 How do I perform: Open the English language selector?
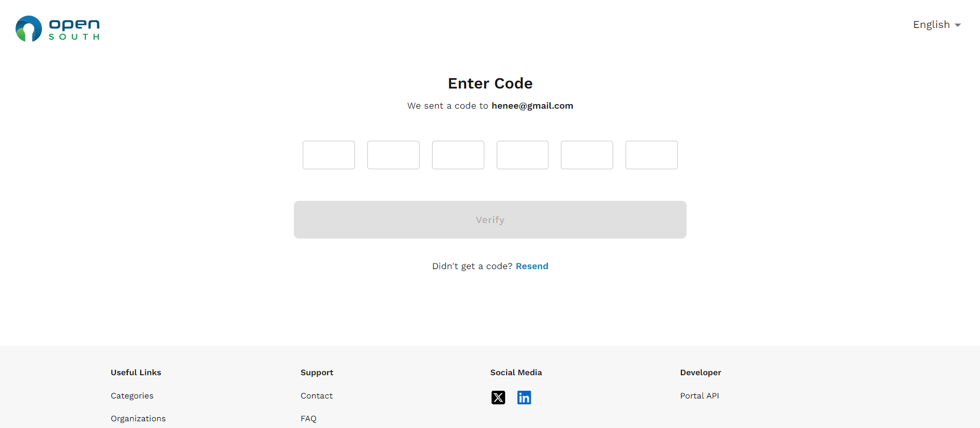click(931, 25)
